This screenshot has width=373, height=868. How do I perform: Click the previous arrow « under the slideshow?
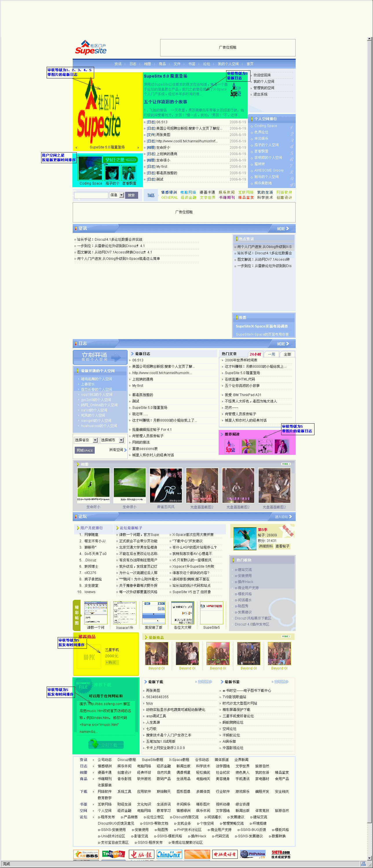(76, 148)
